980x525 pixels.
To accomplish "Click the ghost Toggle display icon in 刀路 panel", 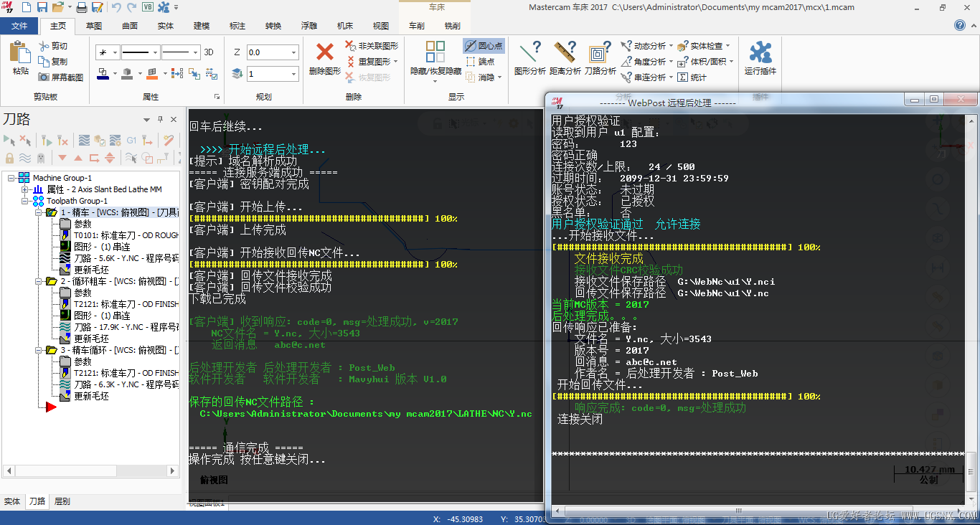I will click(x=41, y=158).
